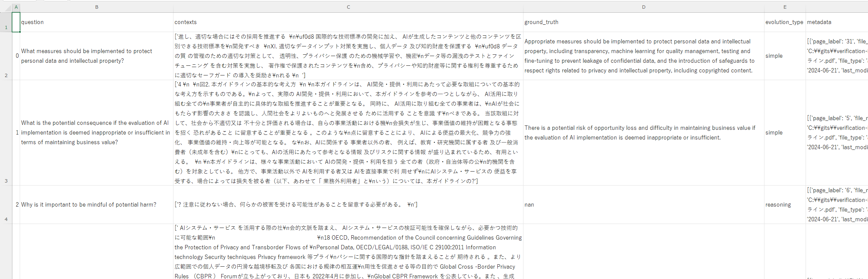
Task: Select metadata cell with page_label '6'
Action: (x=837, y=205)
